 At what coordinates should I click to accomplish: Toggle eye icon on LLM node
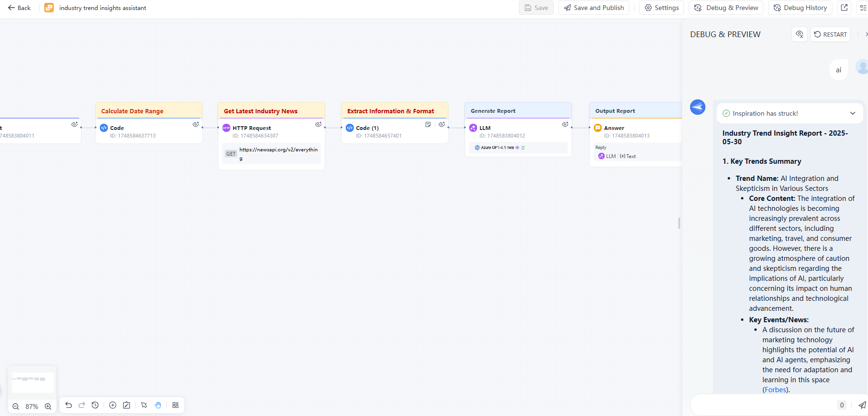coord(565,124)
